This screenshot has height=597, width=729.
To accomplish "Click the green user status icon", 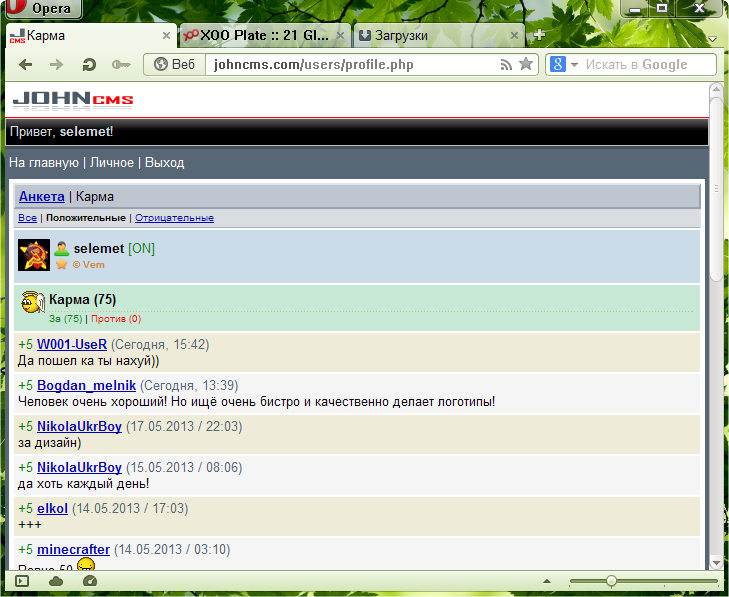I will coord(61,248).
